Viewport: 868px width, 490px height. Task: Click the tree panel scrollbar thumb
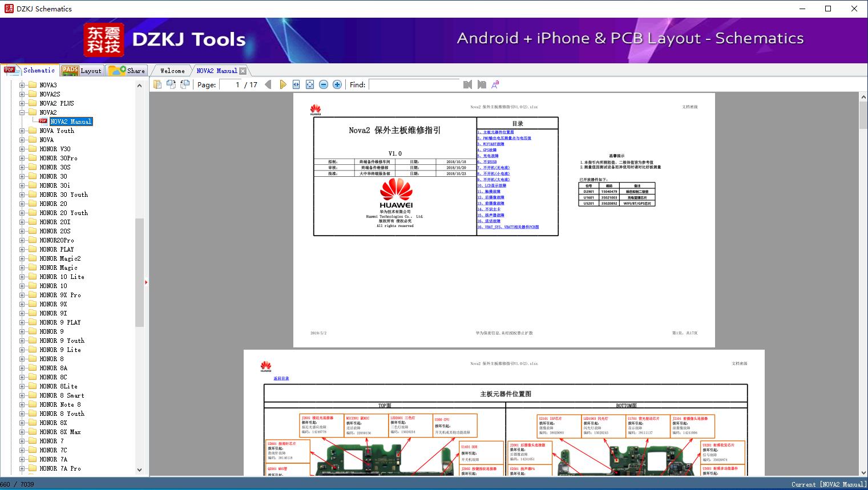[139, 272]
